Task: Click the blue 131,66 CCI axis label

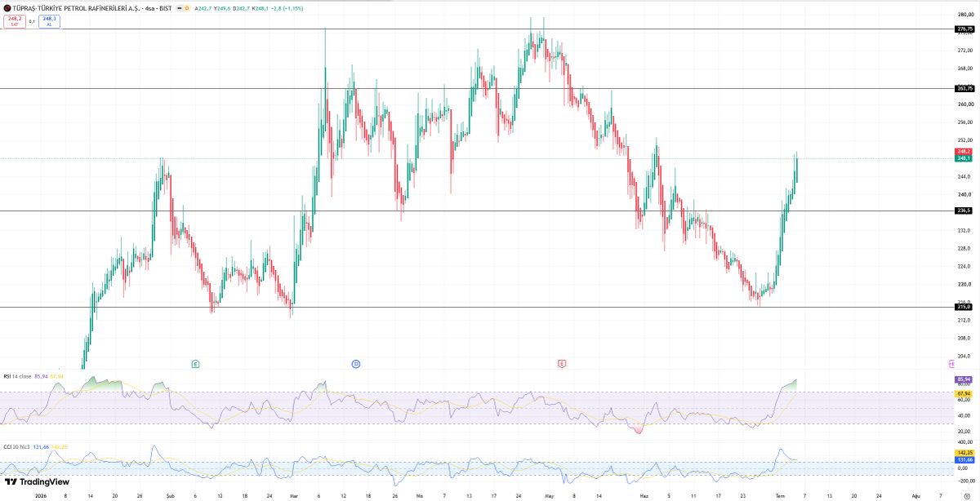Action: coord(964,459)
